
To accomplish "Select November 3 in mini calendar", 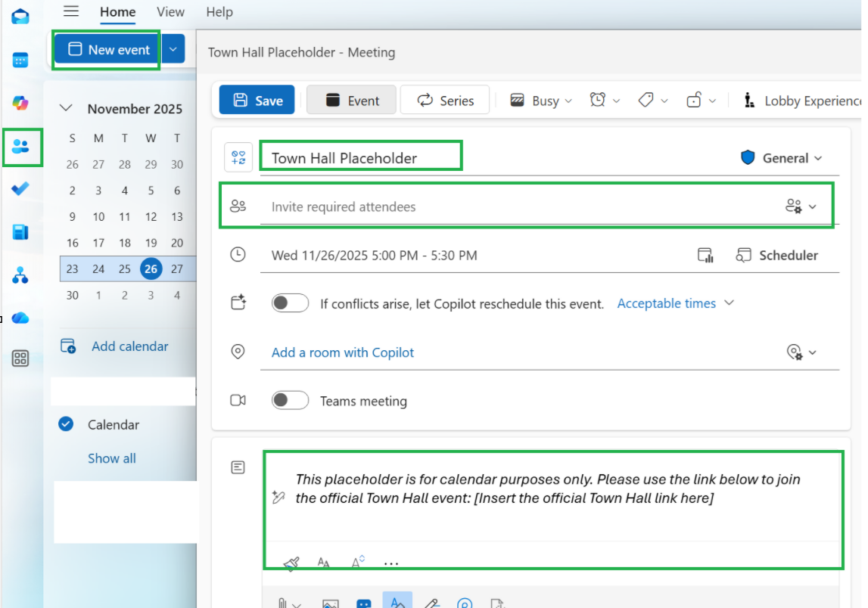I will point(98,191).
